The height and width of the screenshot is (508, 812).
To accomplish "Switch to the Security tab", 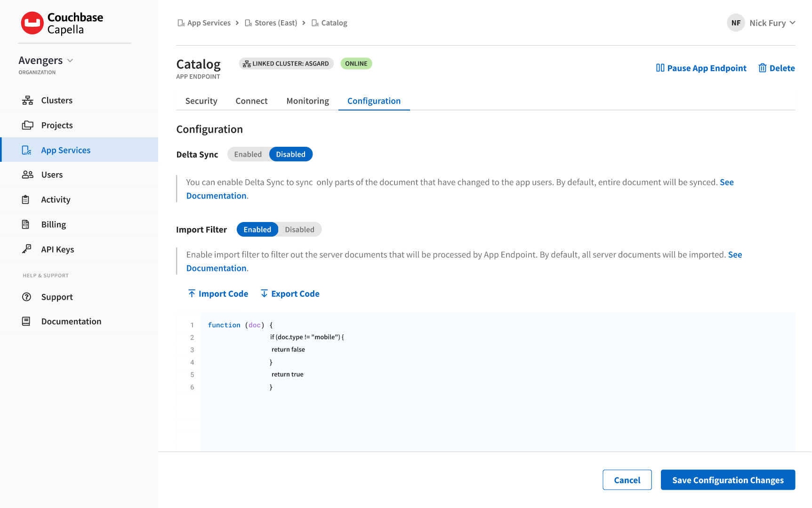I will click(201, 101).
